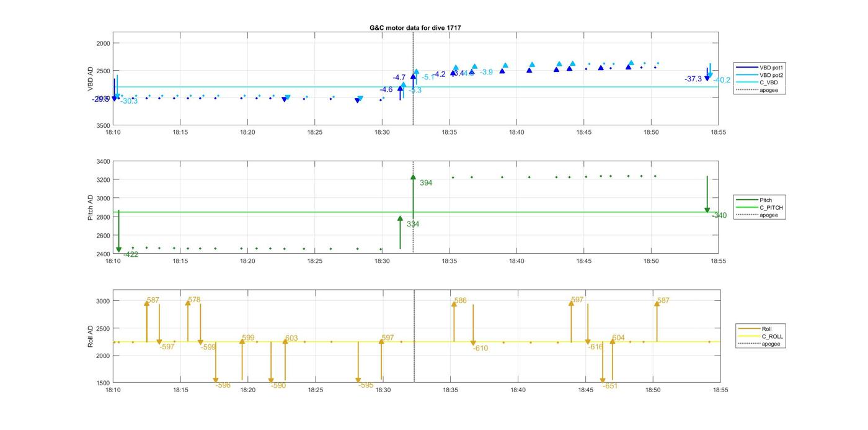Click the VBD value label "-40.2"
868x430 pixels.
pos(722,80)
